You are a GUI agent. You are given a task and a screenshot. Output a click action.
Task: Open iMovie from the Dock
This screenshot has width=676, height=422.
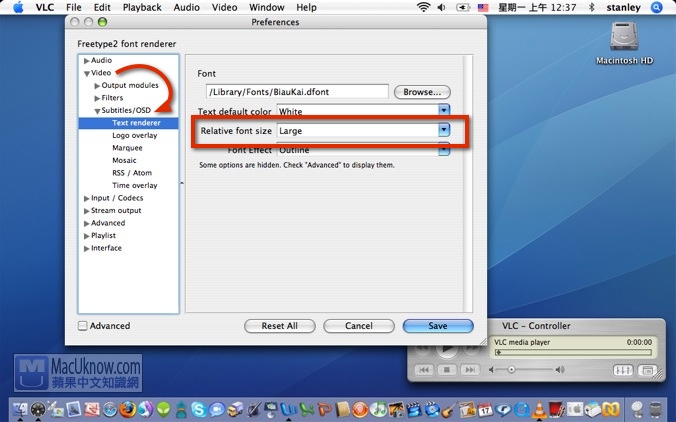(x=414, y=409)
